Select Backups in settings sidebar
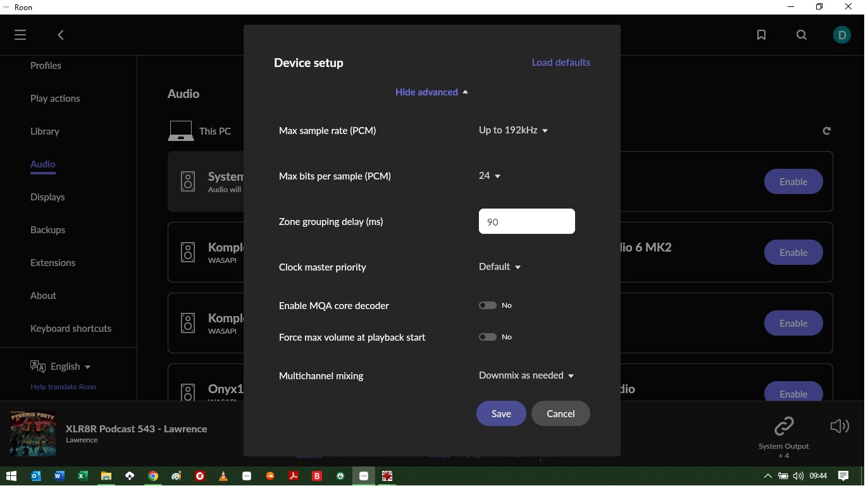This screenshot has width=868, height=493. point(47,229)
